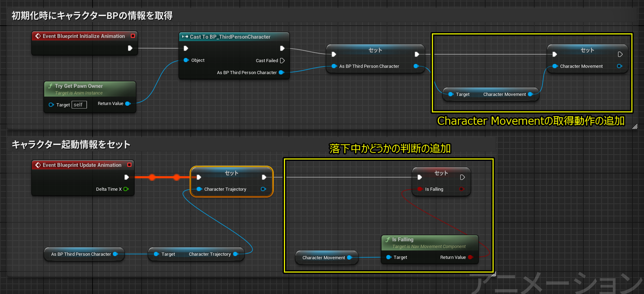Click red delegate pin on Update Animation event
This screenshot has width=644, height=294.
(x=129, y=165)
